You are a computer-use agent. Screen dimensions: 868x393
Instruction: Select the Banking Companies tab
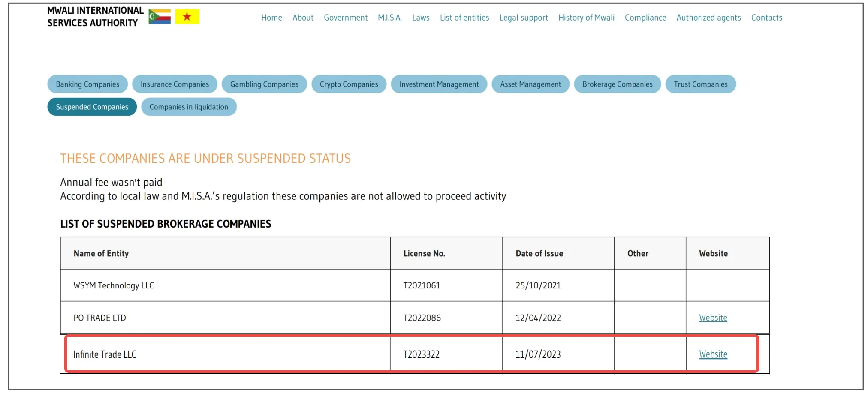[87, 84]
